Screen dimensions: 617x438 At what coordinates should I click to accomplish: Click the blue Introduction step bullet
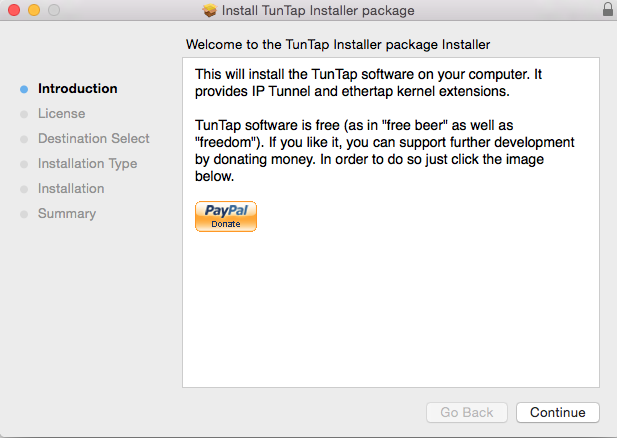[24, 89]
